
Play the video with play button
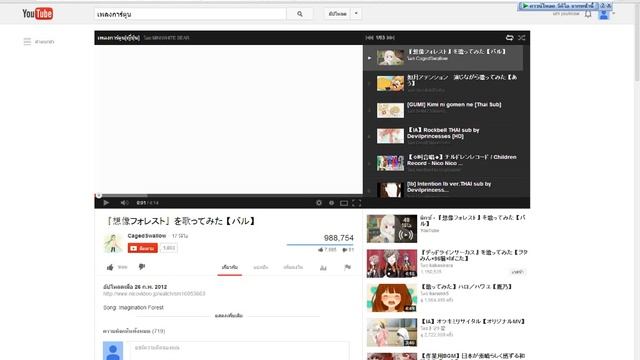[106, 202]
